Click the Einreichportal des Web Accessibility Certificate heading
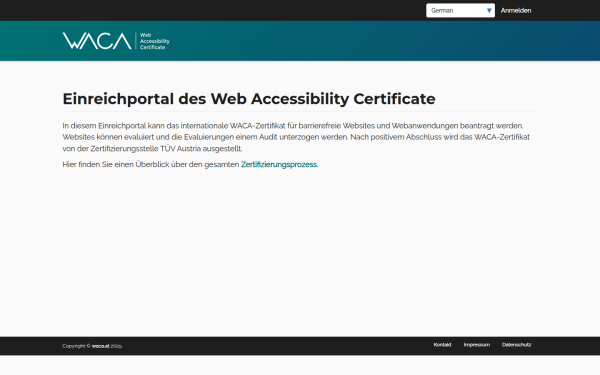 (x=249, y=99)
